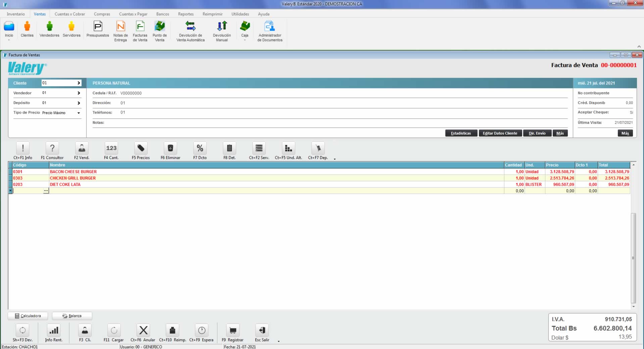
Task: Click Editar Datos Cliente button
Action: point(500,133)
